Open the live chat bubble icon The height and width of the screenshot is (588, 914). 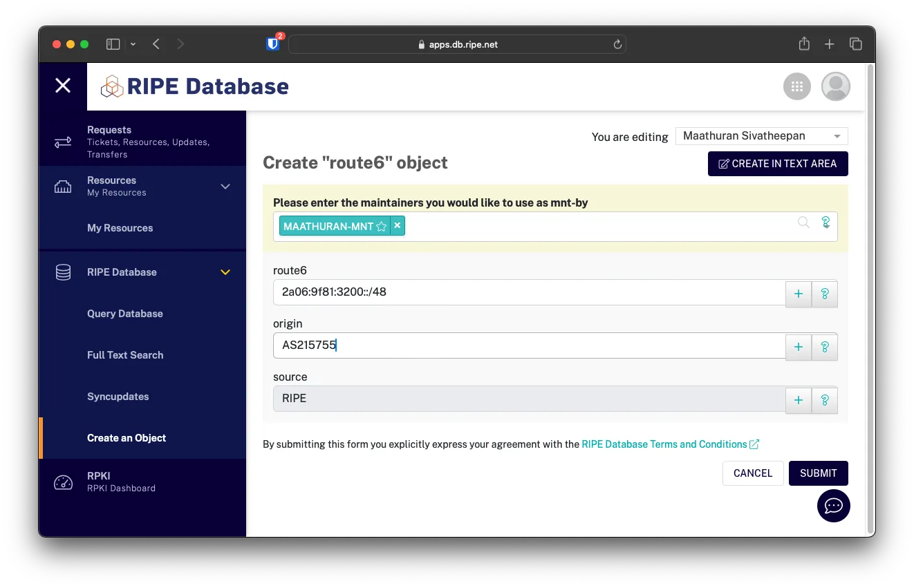[x=833, y=506]
